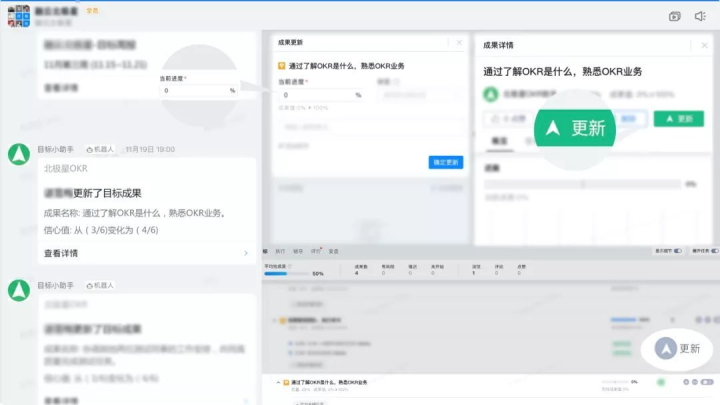Open 目标小助手 avatar on 11月19日 message

(x=19, y=154)
